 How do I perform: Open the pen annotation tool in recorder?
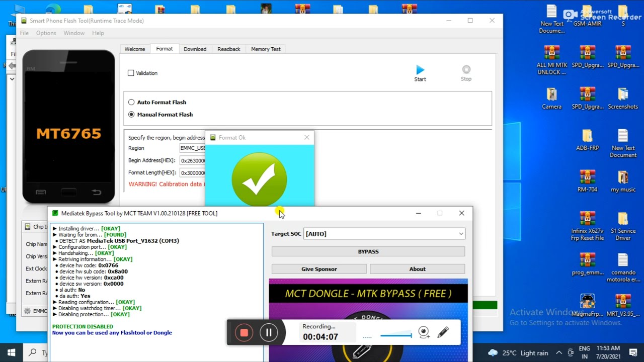(x=443, y=332)
